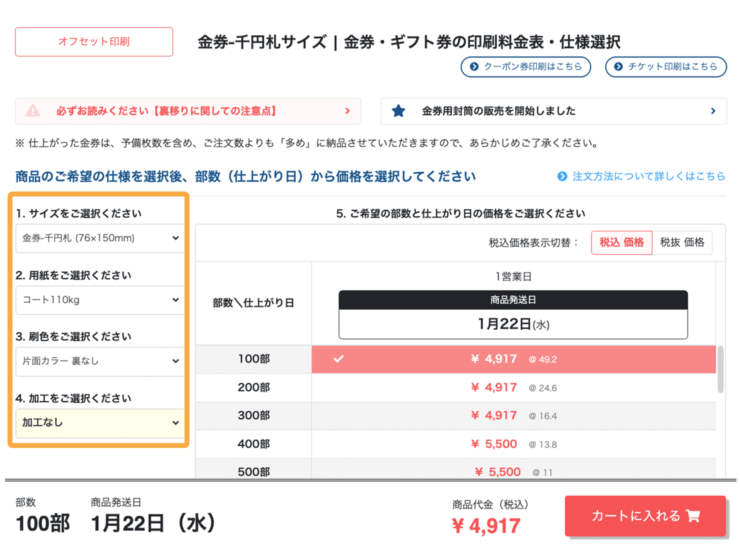
Task: Switch price display to 税抜 価格
Action: point(682,242)
